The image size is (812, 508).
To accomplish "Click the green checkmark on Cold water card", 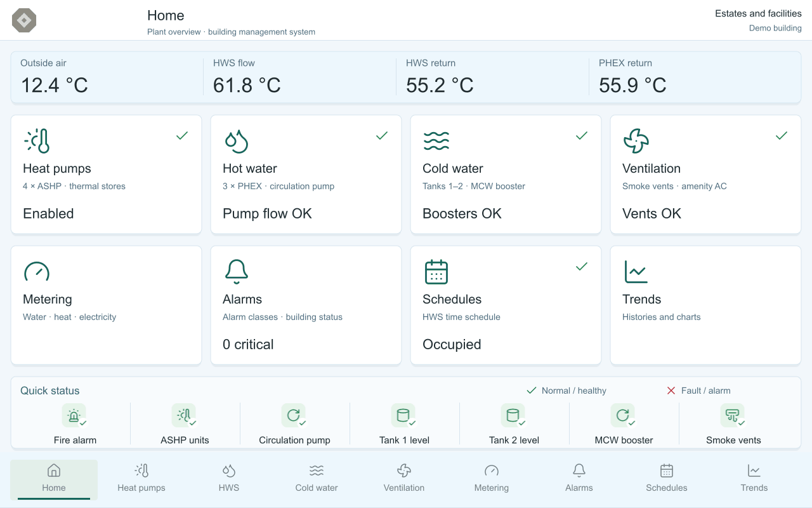I will pos(582,135).
